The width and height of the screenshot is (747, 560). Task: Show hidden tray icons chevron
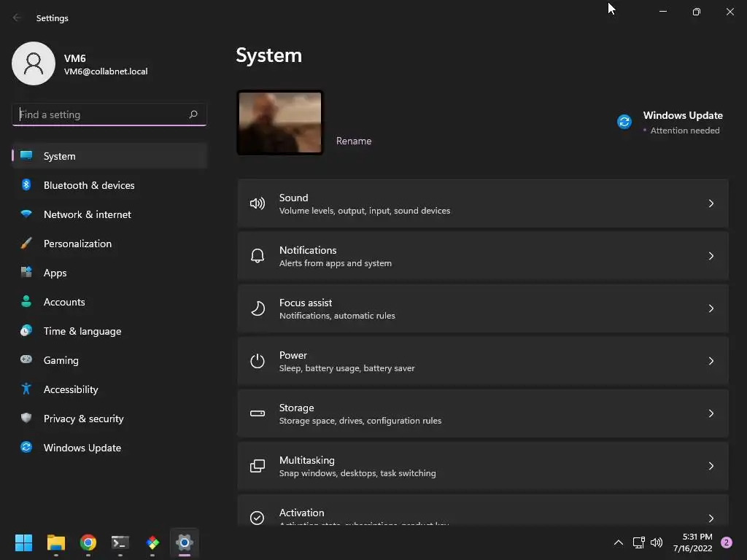(619, 542)
